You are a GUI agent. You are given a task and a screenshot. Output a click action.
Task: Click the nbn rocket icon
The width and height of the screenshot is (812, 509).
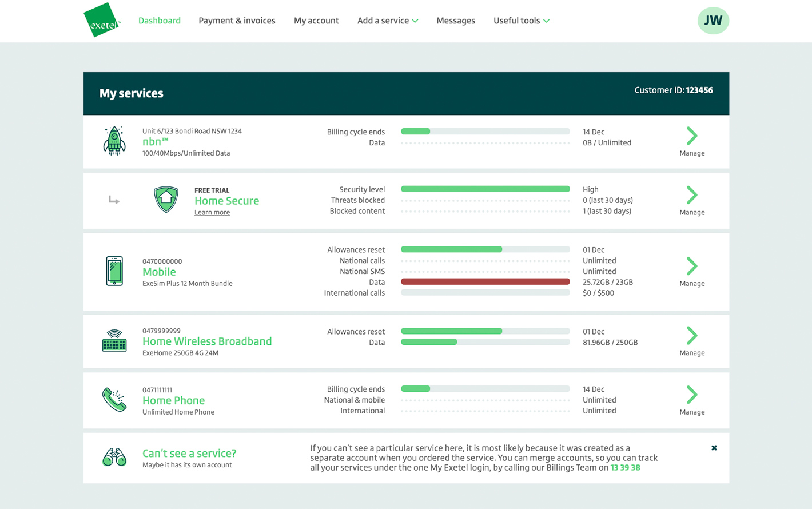click(x=114, y=141)
